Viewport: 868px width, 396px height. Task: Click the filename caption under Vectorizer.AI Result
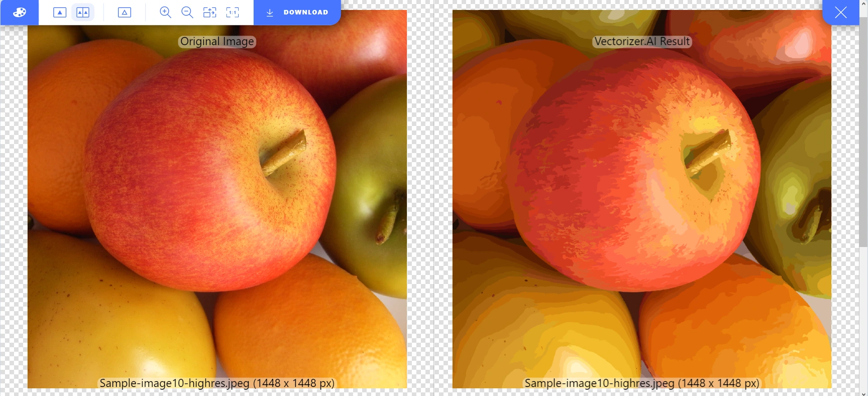642,383
